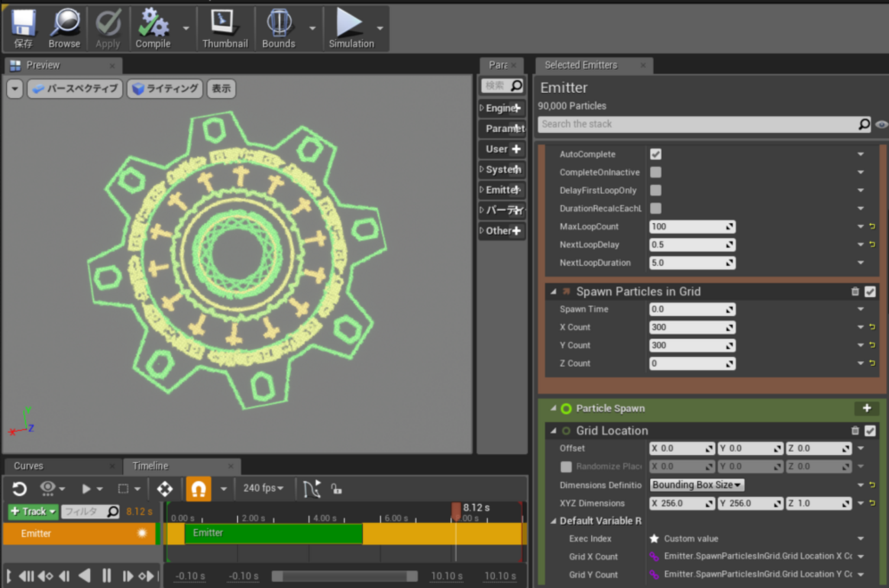Click the Compile toolbar icon

click(153, 28)
